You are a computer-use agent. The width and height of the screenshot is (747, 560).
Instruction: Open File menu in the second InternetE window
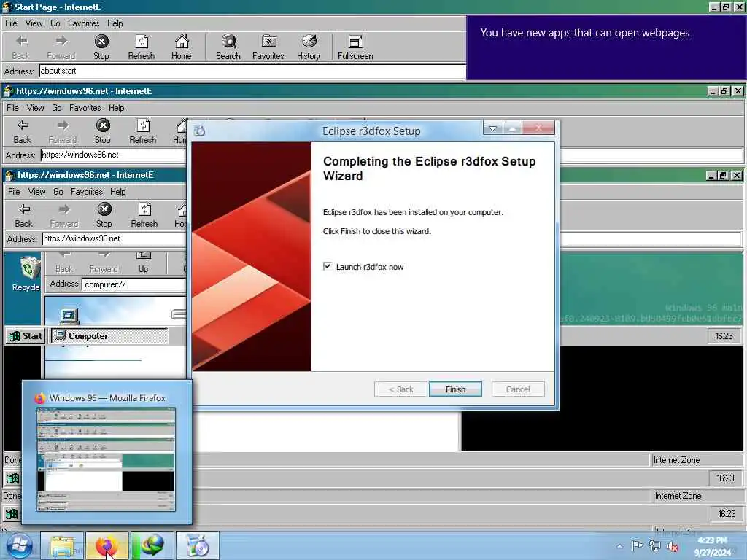coord(12,108)
